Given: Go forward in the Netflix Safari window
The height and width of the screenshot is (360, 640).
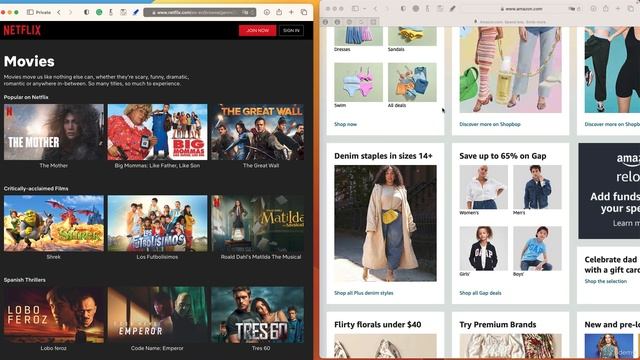Looking at the screenshot, I should [x=70, y=12].
